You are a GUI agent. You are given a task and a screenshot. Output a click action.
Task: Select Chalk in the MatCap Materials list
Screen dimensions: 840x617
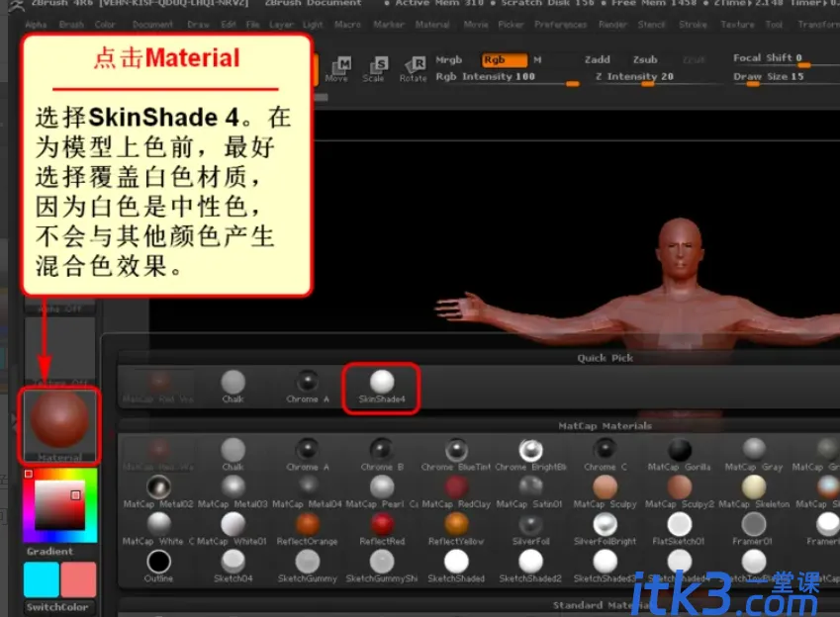(233, 455)
